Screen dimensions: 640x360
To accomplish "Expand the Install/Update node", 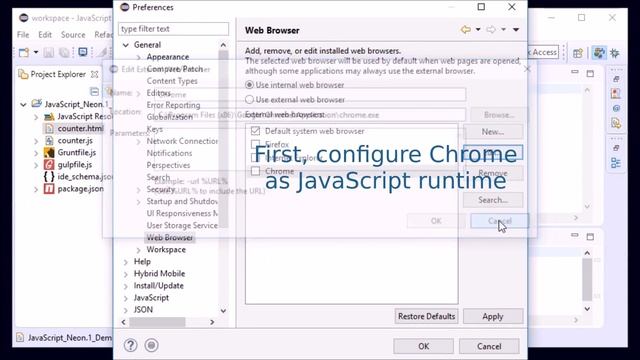I will coord(126,286).
